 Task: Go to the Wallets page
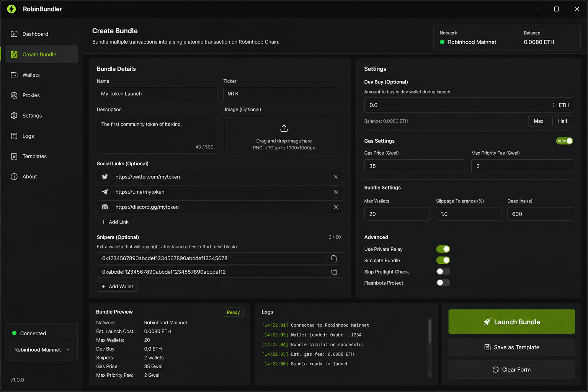pyautogui.click(x=42, y=75)
